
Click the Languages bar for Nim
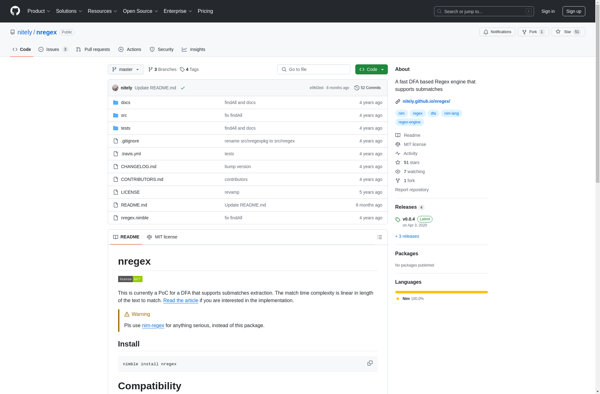click(x=441, y=292)
